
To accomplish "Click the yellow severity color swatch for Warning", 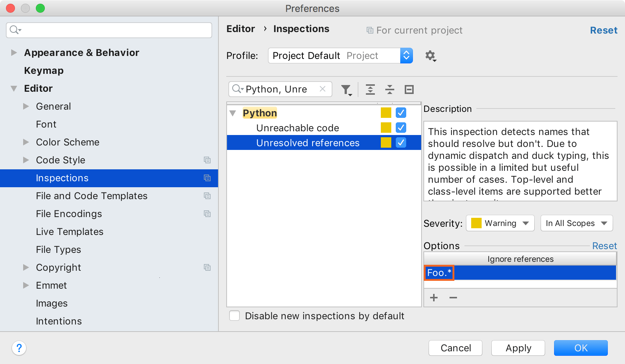I will tap(475, 223).
